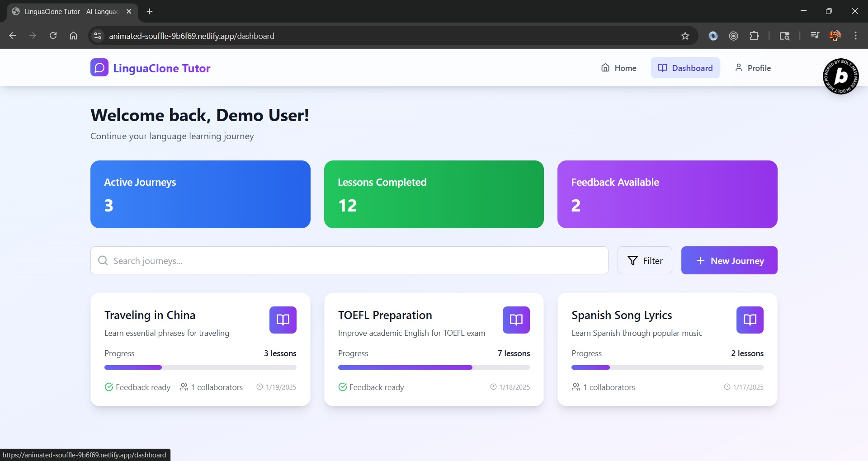
Task: Open the book icon on Traveling in China card
Action: (283, 320)
